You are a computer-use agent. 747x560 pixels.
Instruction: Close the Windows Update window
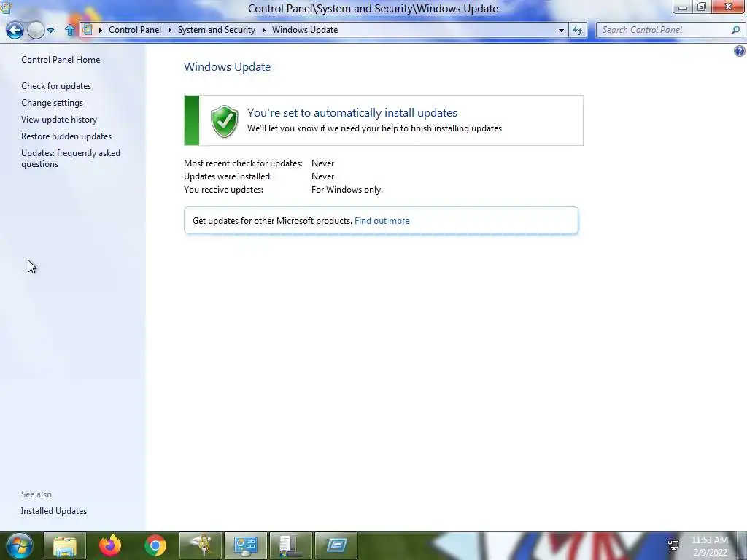click(x=729, y=7)
